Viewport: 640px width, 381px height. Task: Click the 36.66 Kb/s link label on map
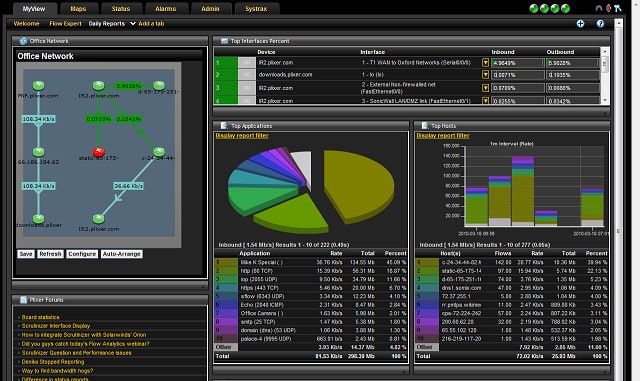pos(129,186)
